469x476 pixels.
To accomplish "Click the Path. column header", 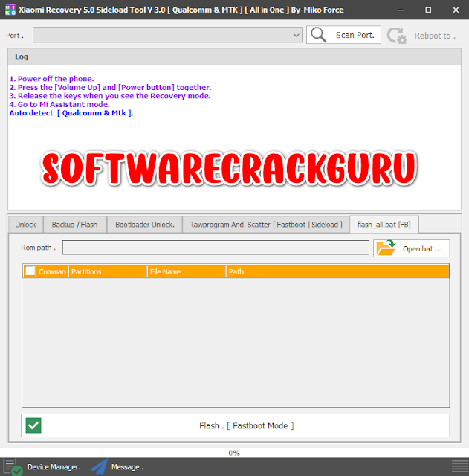I will tap(337, 271).
